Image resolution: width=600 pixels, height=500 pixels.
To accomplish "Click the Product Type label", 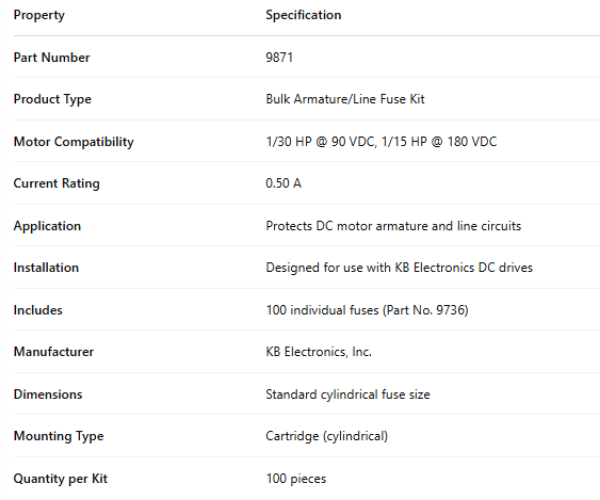I will 52,100.
